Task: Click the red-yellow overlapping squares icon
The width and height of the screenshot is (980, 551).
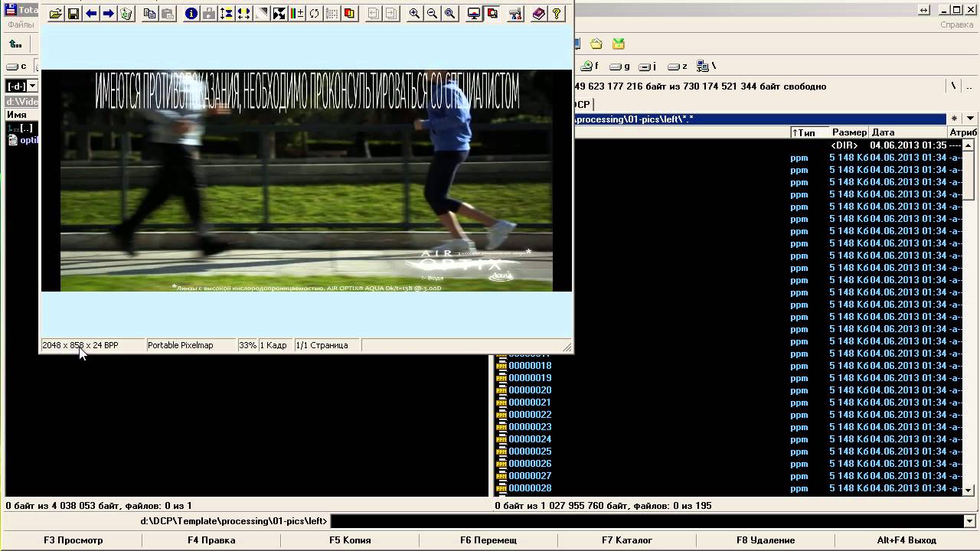Action: coord(350,14)
